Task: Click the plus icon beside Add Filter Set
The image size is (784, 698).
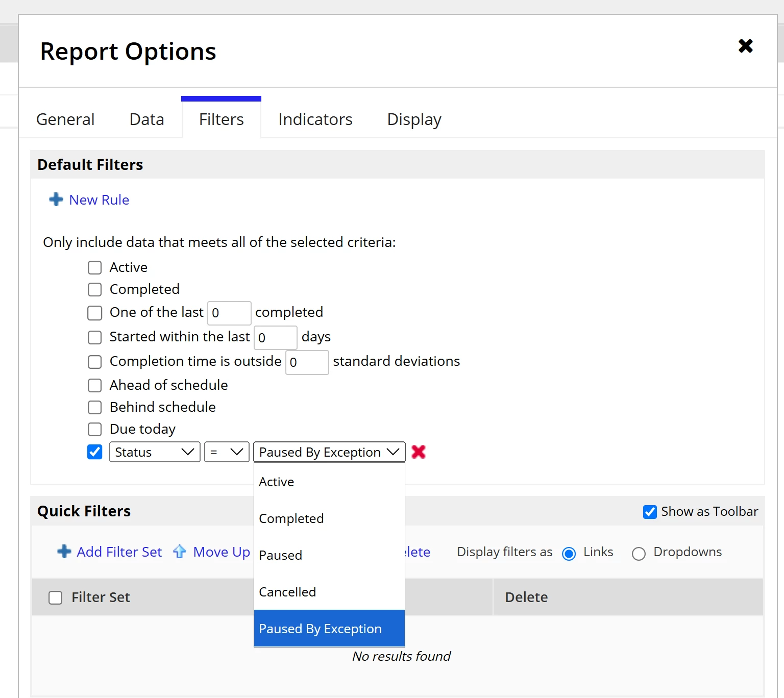Action: 64,552
